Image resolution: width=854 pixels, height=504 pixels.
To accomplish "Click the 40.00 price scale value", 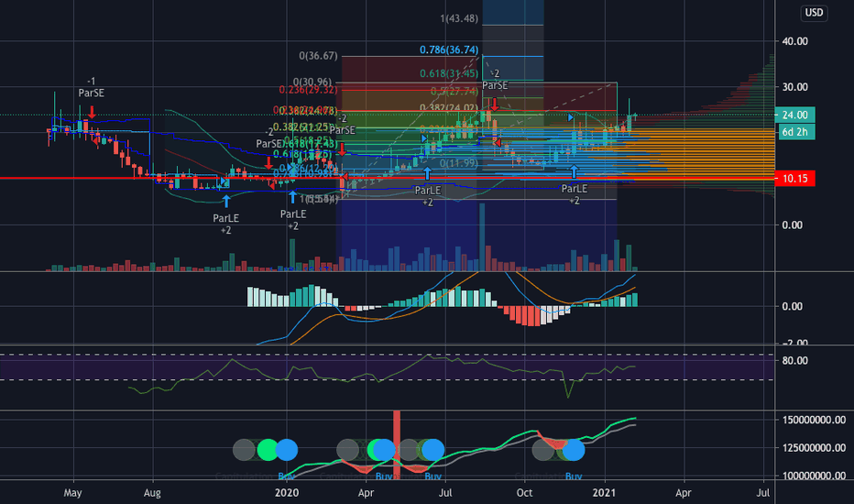I will coord(794,41).
